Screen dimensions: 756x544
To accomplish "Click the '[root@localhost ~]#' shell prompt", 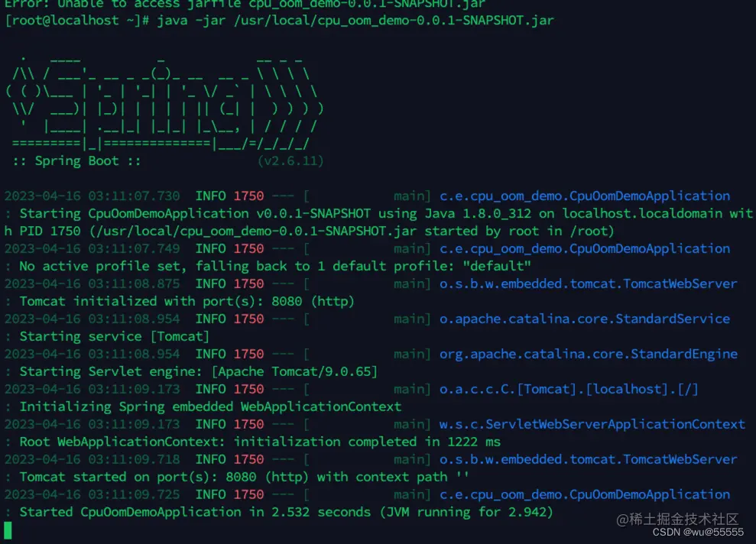I will tap(77, 21).
